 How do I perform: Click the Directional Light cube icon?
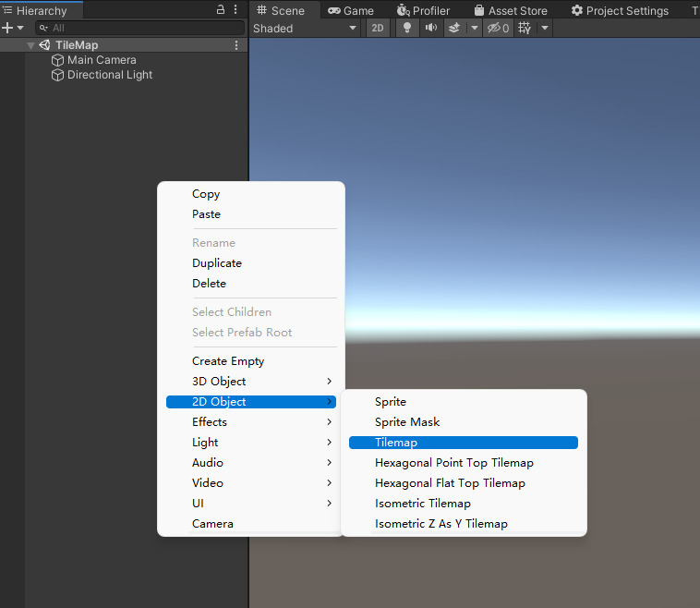[x=57, y=75]
